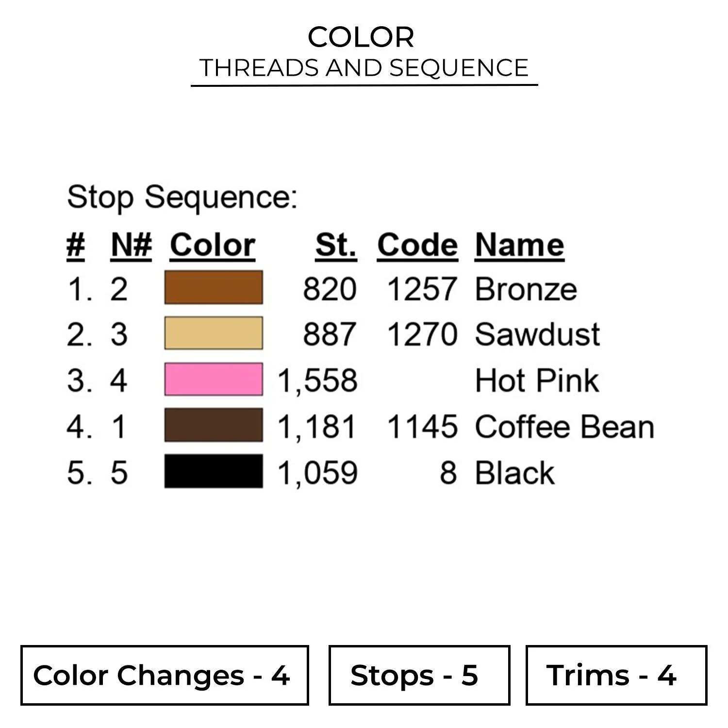
Task: Click the Name column header
Action: [519, 245]
